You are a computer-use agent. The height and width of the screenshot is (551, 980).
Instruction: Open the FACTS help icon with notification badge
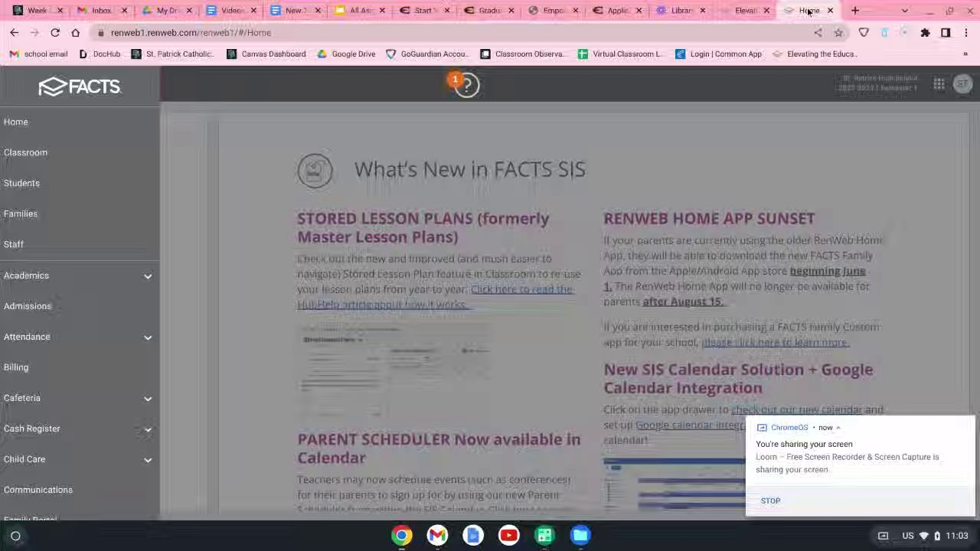pyautogui.click(x=466, y=84)
